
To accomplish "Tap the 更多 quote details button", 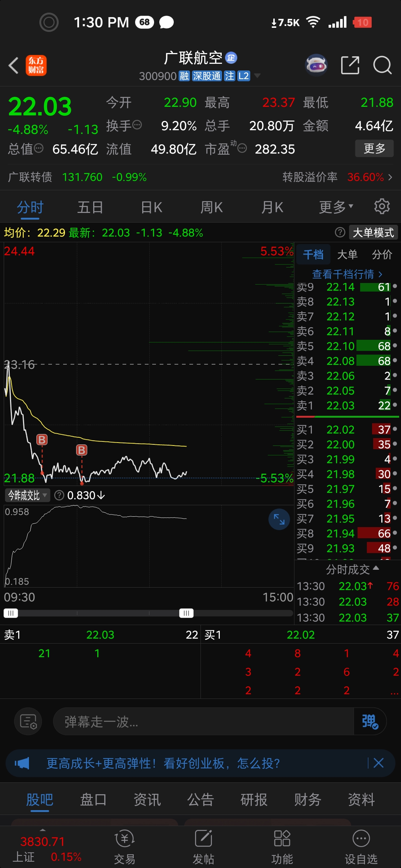I will pyautogui.click(x=374, y=148).
